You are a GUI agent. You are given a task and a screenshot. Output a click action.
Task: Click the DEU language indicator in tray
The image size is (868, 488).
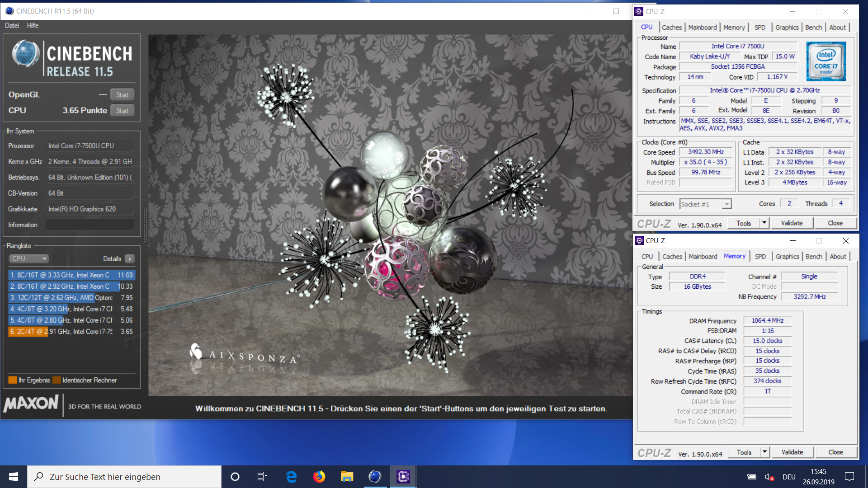pyautogui.click(x=789, y=477)
